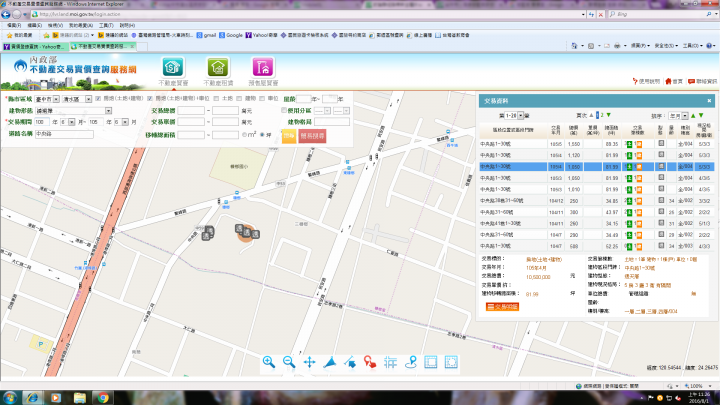The height and width of the screenshot is (405, 720).
Task: Toggle the 建物 checkbox
Action: point(239,99)
